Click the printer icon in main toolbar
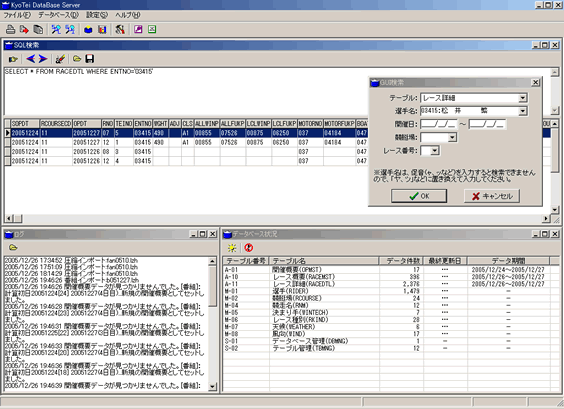Screen dimensions: 564x409 (x=10, y=29)
